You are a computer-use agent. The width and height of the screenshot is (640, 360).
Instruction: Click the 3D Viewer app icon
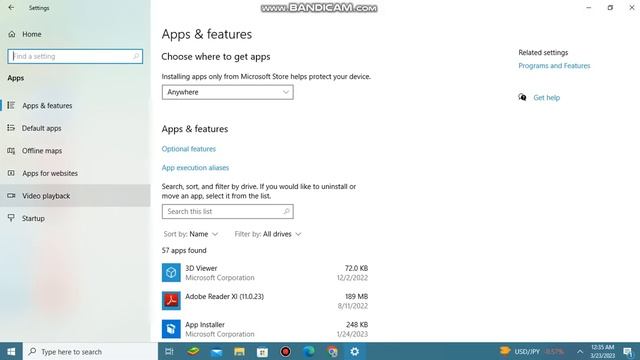tap(171, 273)
